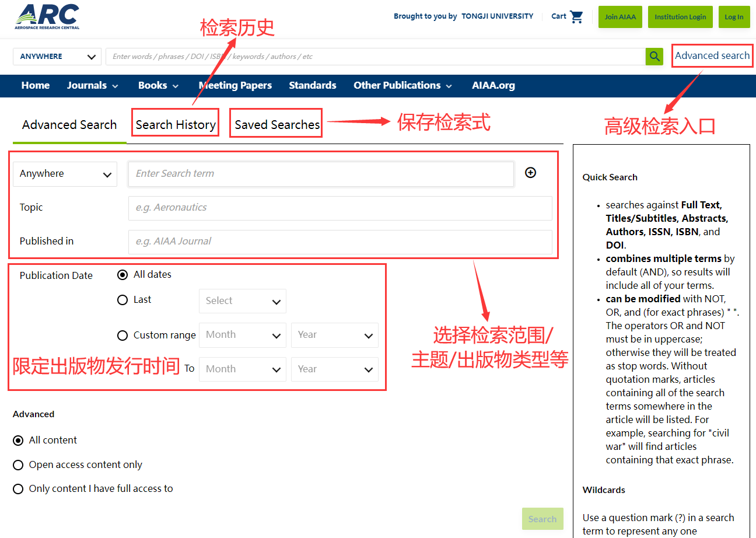
Task: Switch to the Search History tab
Action: (176, 125)
